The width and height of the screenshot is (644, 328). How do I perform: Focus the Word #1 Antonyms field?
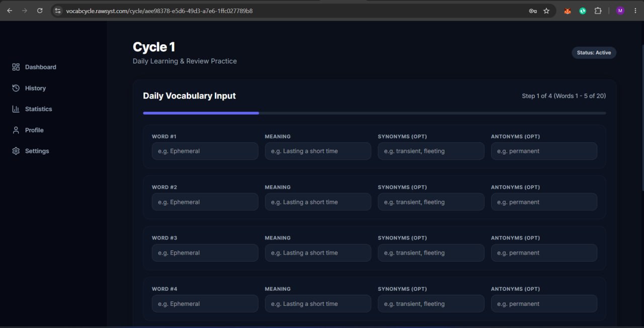(x=544, y=151)
